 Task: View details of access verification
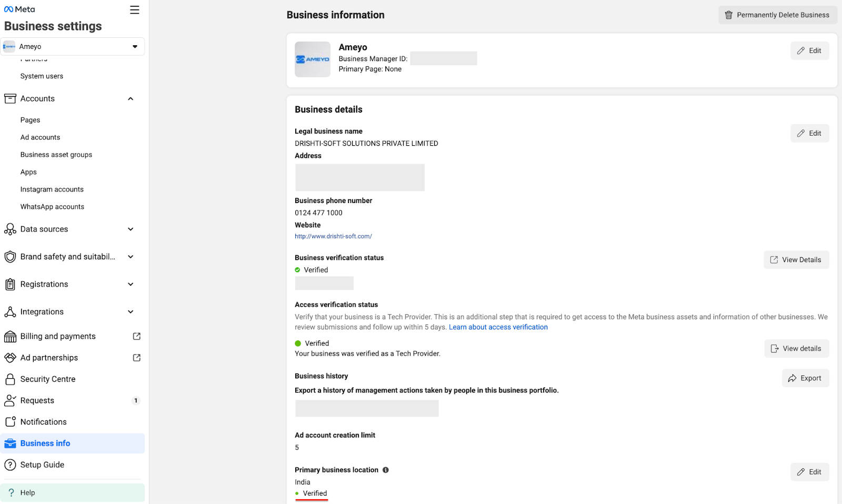tap(797, 349)
